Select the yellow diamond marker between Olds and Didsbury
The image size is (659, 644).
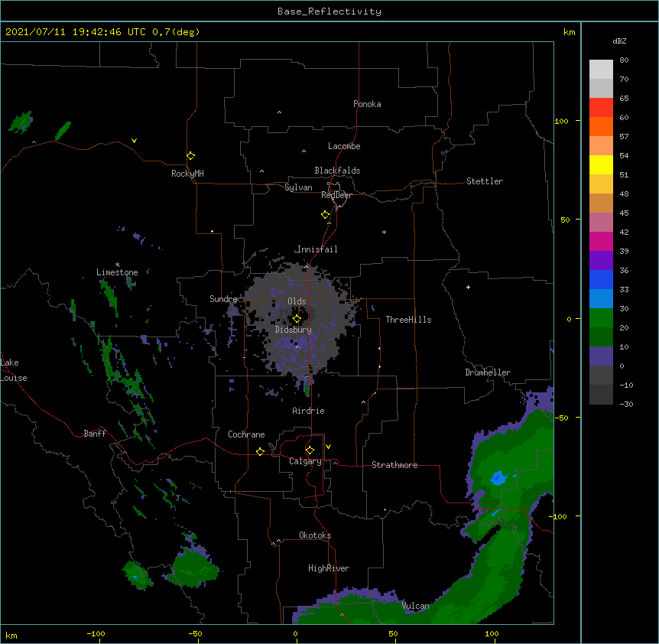click(x=297, y=319)
